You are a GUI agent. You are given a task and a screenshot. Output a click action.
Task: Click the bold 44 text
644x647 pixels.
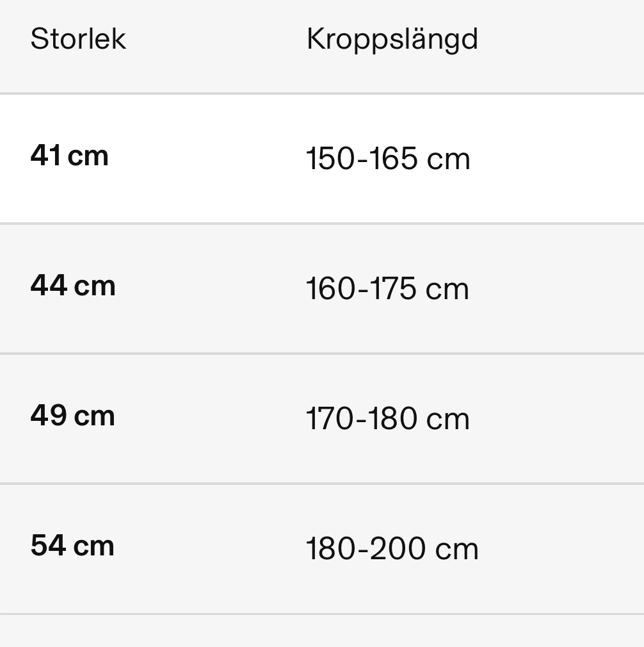coord(49,285)
